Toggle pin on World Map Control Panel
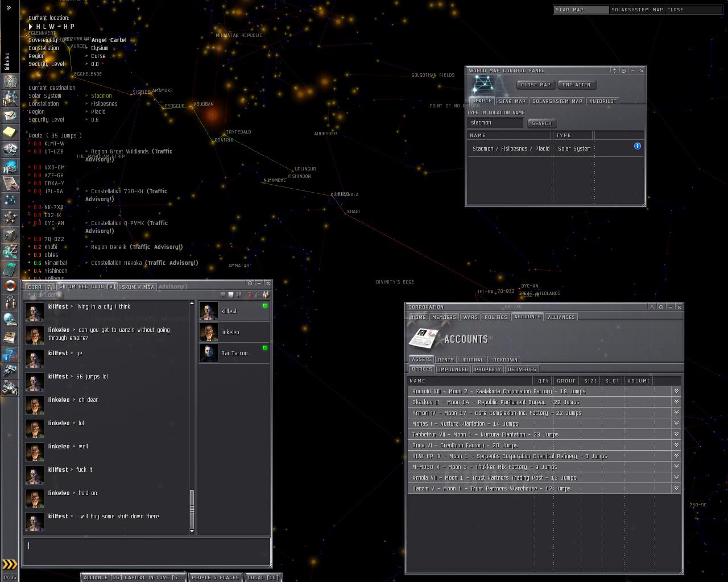The image size is (728, 582). [623, 70]
